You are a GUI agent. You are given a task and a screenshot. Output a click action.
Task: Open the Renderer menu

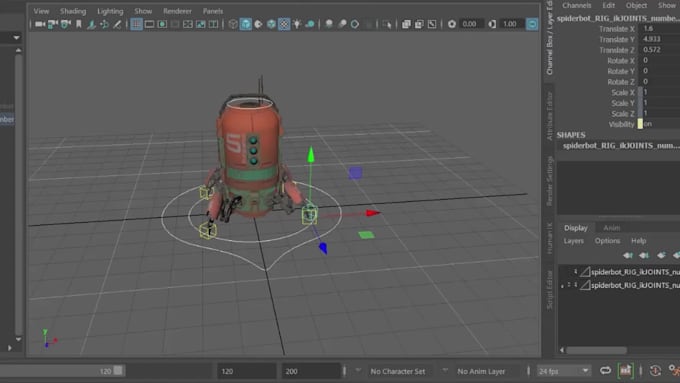coord(177,11)
